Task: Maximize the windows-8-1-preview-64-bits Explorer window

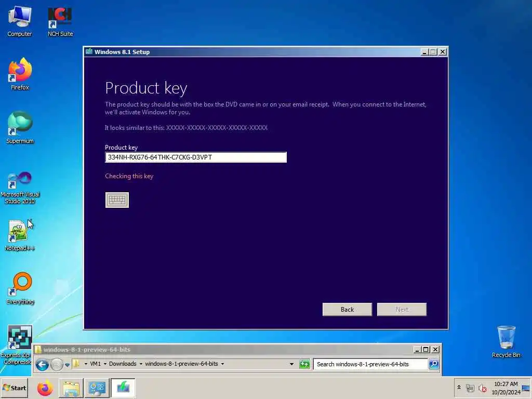Action: pos(426,350)
